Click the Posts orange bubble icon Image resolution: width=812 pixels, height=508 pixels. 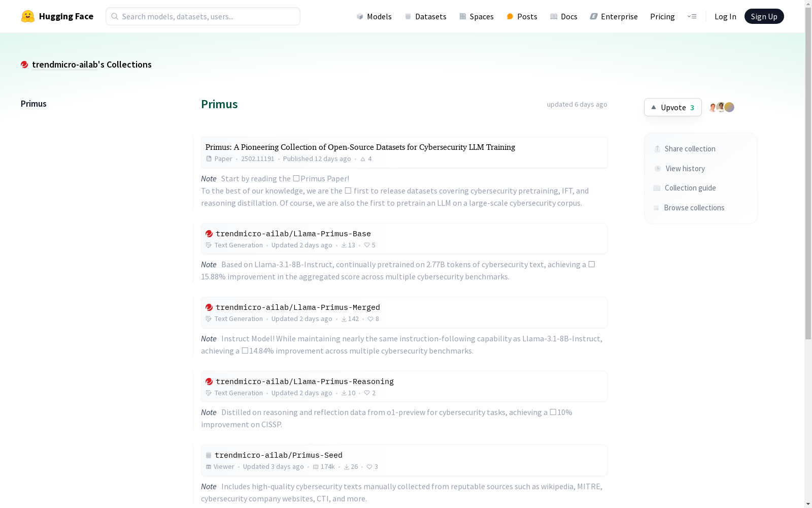coord(510,16)
